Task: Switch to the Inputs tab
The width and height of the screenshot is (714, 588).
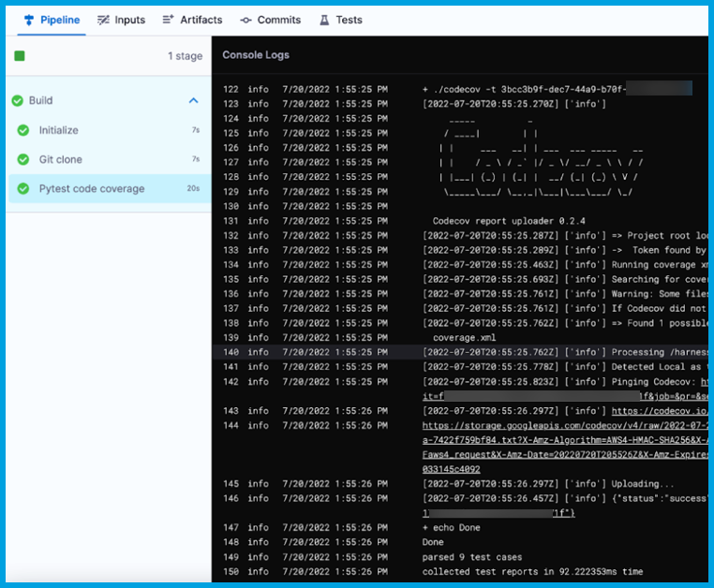Action: point(129,20)
